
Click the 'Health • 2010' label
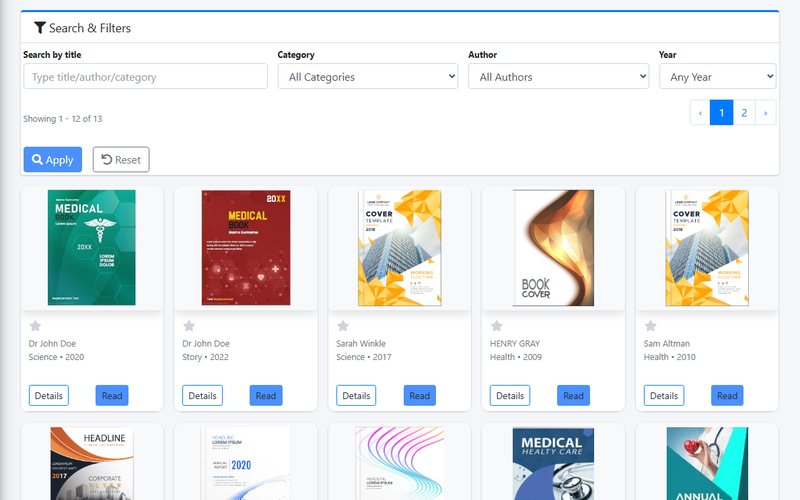pyautogui.click(x=669, y=357)
